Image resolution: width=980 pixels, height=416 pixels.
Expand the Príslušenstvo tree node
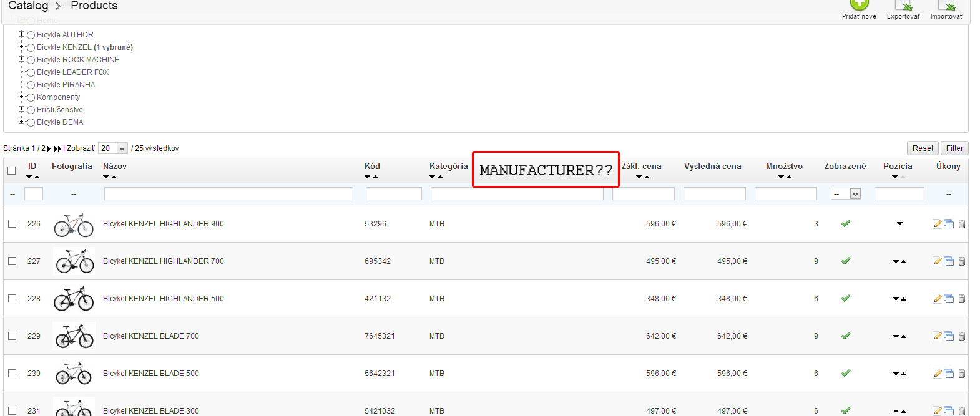click(x=21, y=109)
